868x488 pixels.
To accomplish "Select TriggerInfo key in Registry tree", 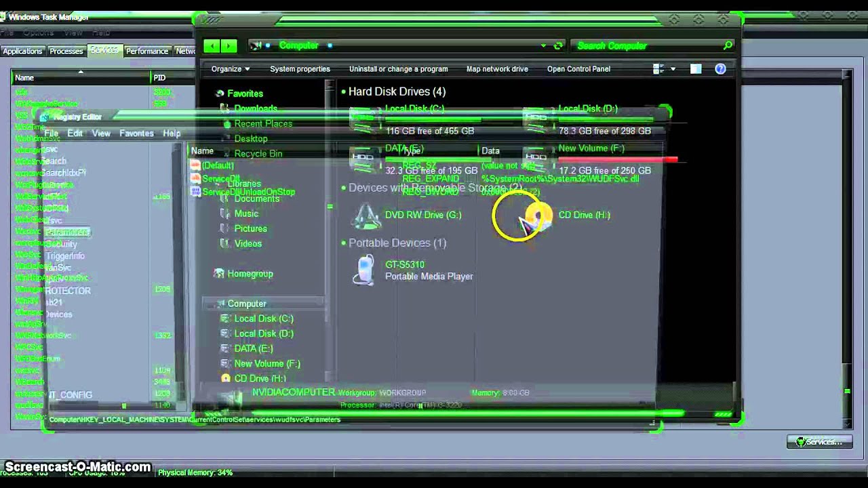I will point(65,256).
